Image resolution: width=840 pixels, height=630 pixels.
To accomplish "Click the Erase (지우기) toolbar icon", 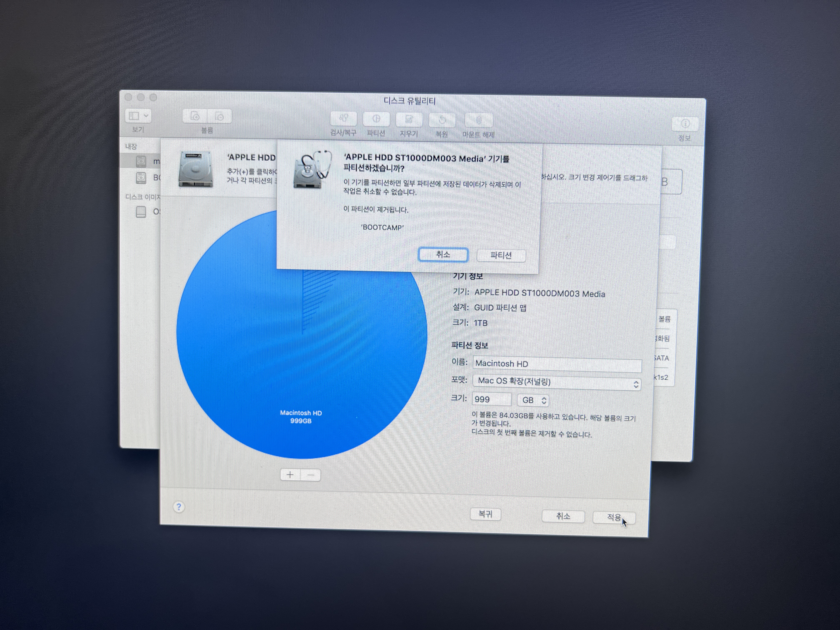I will 409,120.
